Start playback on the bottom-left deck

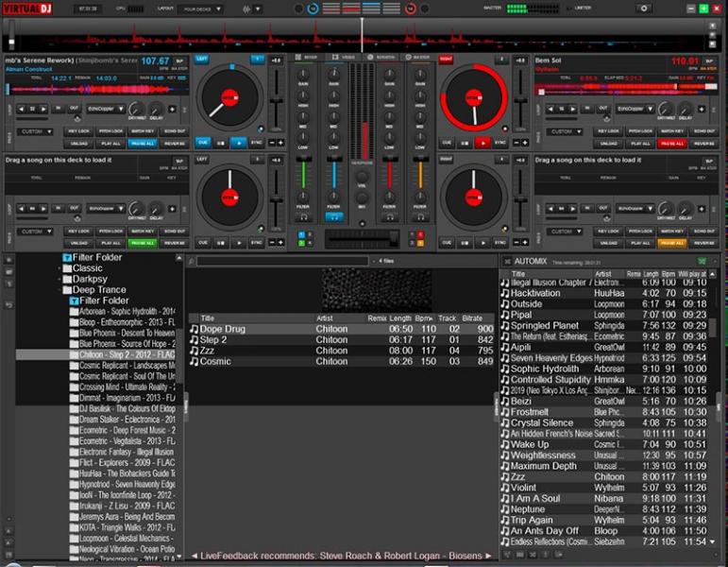click(239, 243)
